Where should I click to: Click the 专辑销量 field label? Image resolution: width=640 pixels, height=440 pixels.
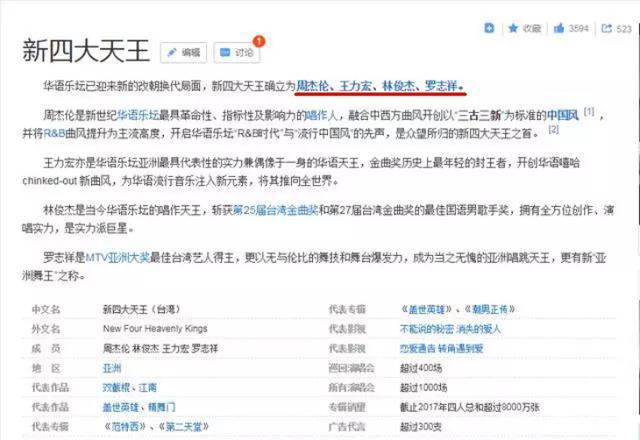tap(347, 407)
